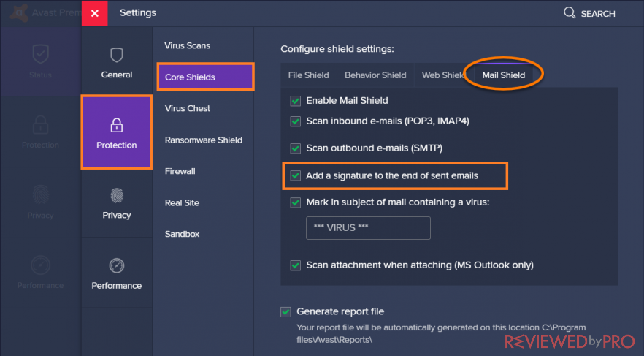Select Core Shields in the submenu
The height and width of the screenshot is (356, 644).
[x=205, y=77]
